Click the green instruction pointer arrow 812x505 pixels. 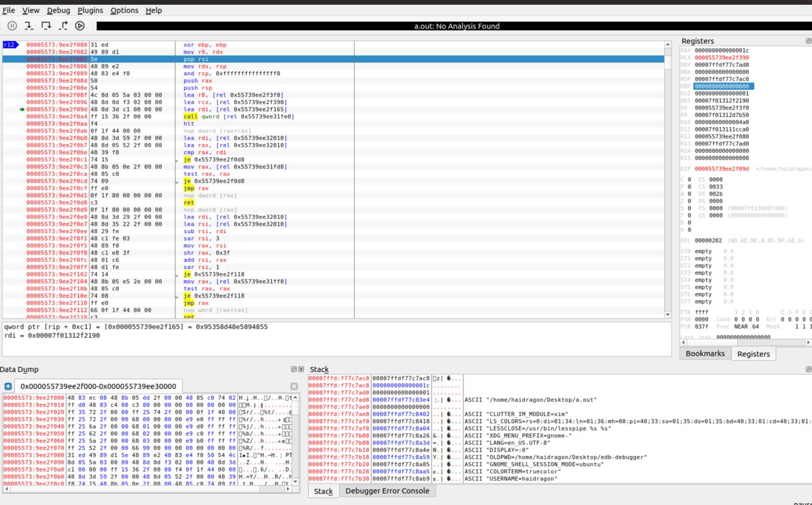[22, 109]
